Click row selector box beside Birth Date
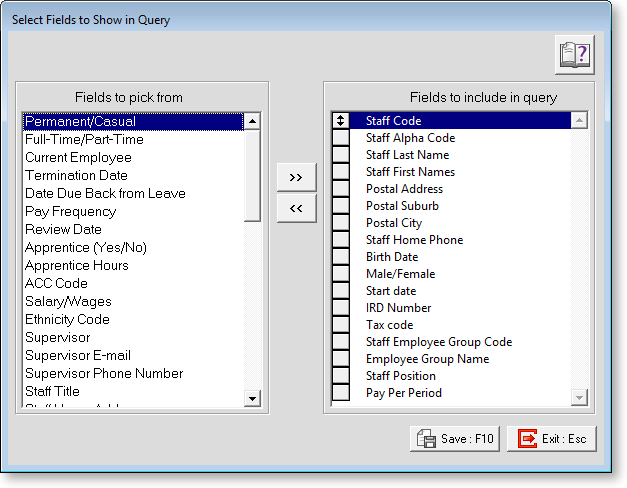Viewport: 627px width, 488px height. coord(341,257)
